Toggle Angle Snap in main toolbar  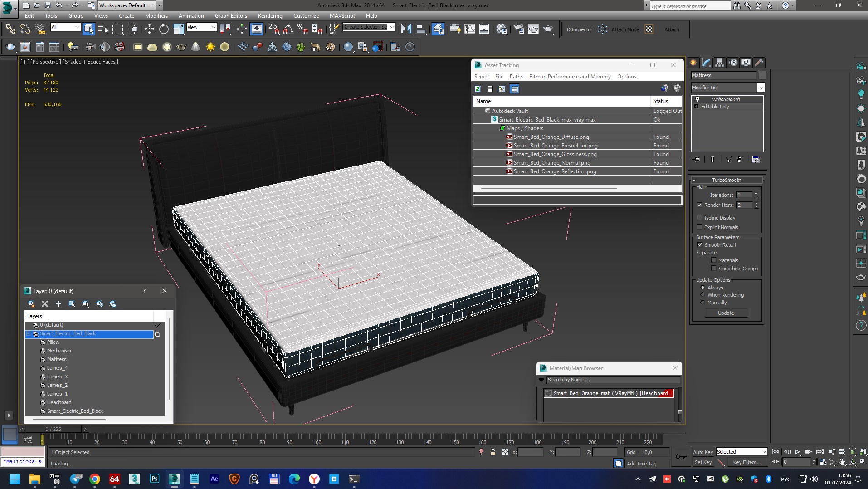pos(288,29)
